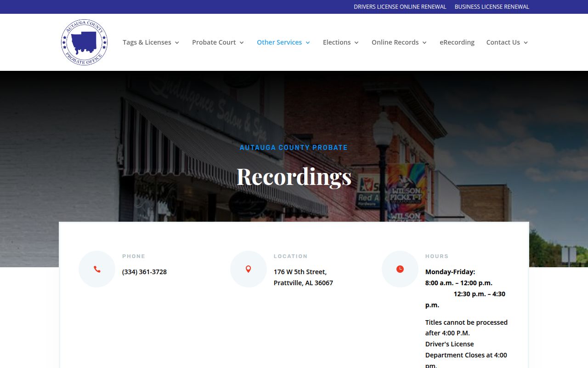This screenshot has height=368, width=588.
Task: Click the Recordings page heading
Action: [x=294, y=177]
